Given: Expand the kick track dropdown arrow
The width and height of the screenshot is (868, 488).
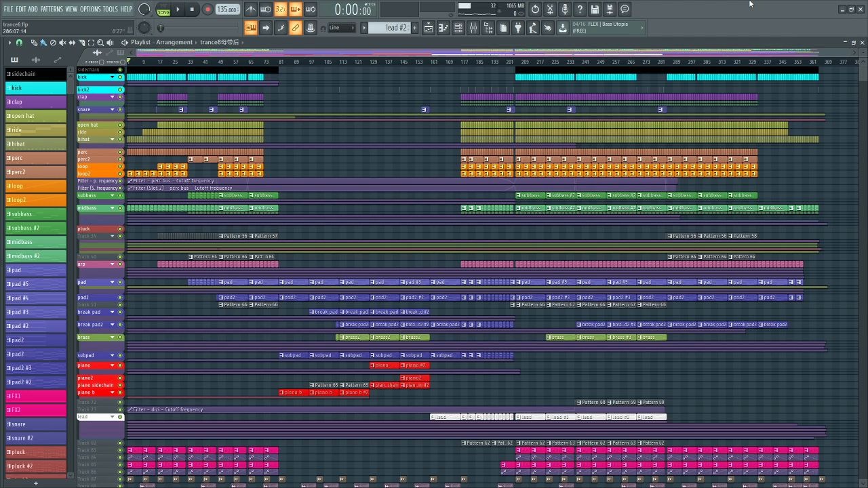Looking at the screenshot, I should click(113, 77).
